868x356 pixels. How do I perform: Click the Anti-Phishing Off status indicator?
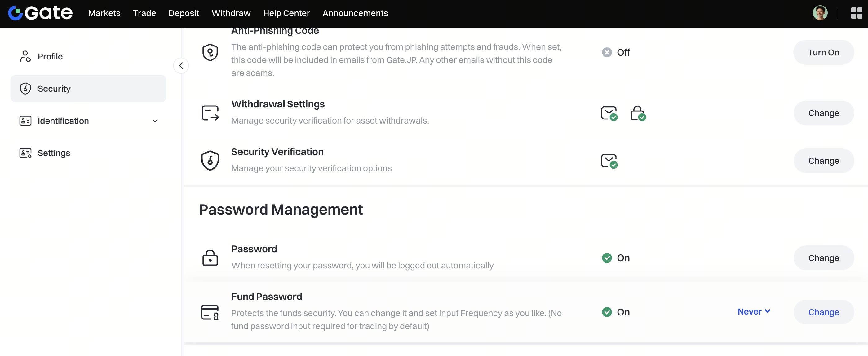616,53
